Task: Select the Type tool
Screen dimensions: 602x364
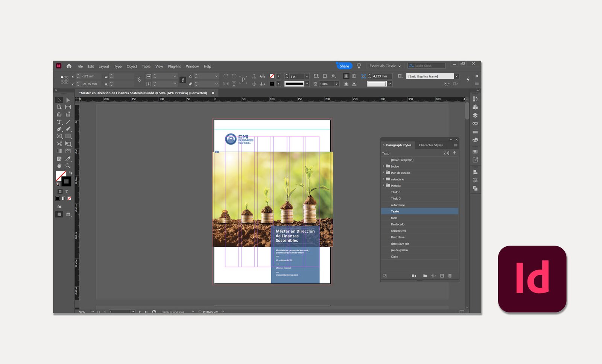Action: (59, 122)
